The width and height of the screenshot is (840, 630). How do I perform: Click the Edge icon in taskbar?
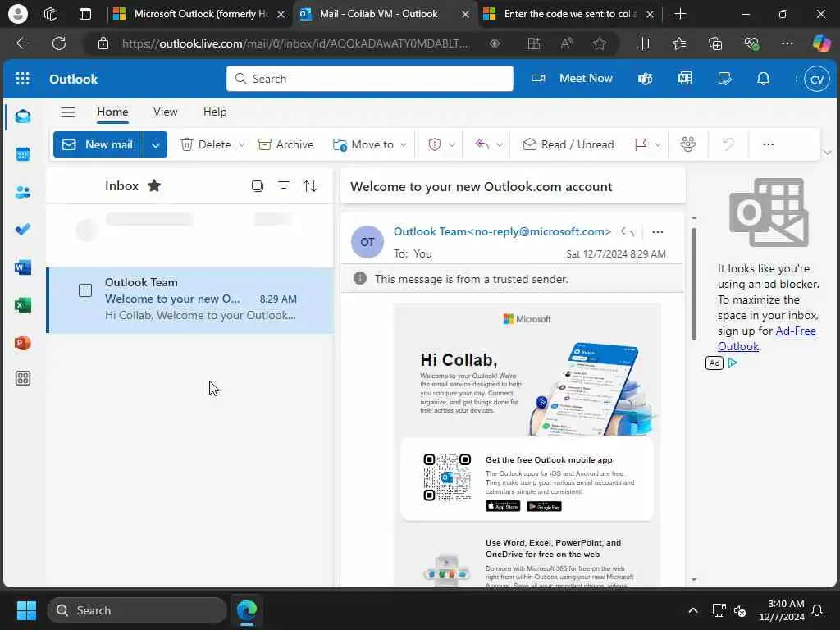coord(247,610)
